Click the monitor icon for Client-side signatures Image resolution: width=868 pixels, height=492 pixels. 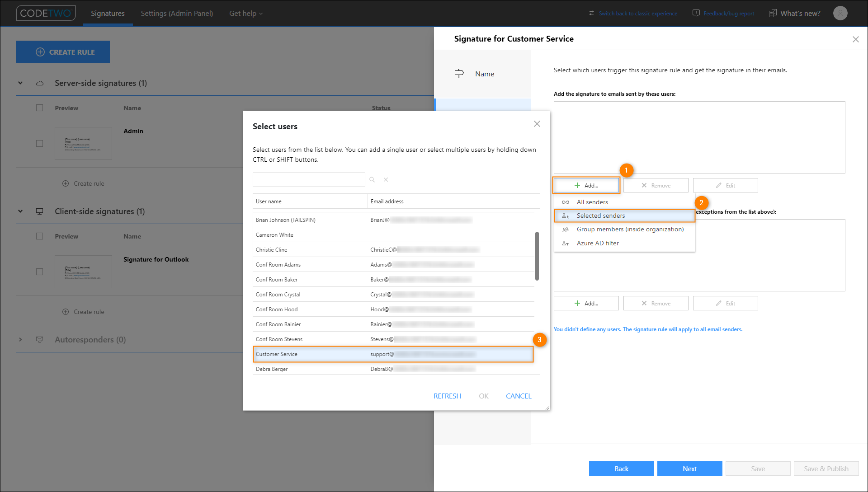40,211
